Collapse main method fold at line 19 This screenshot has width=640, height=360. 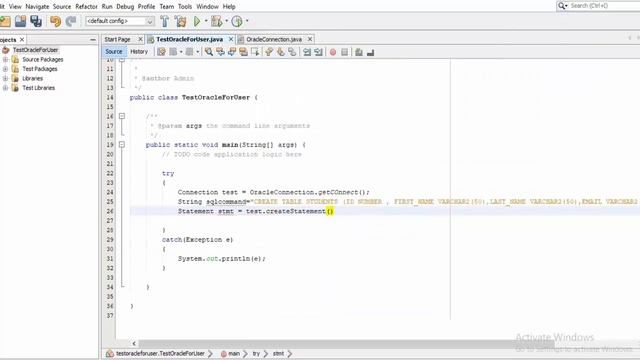122,144
